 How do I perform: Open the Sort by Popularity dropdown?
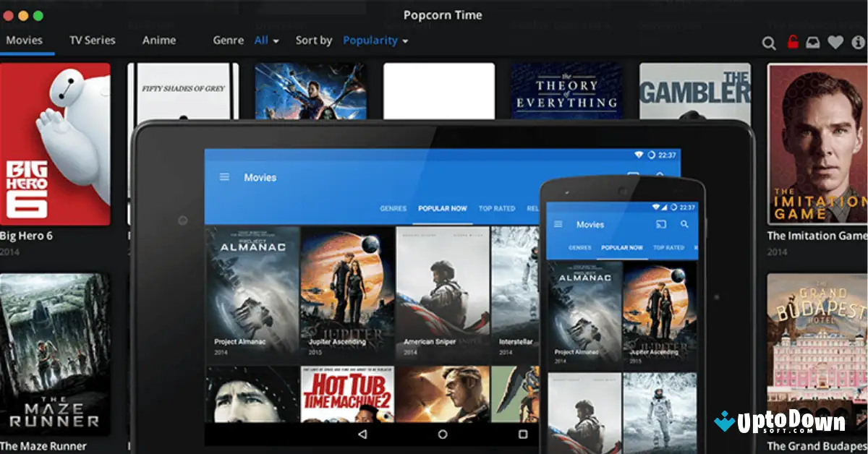click(x=375, y=40)
